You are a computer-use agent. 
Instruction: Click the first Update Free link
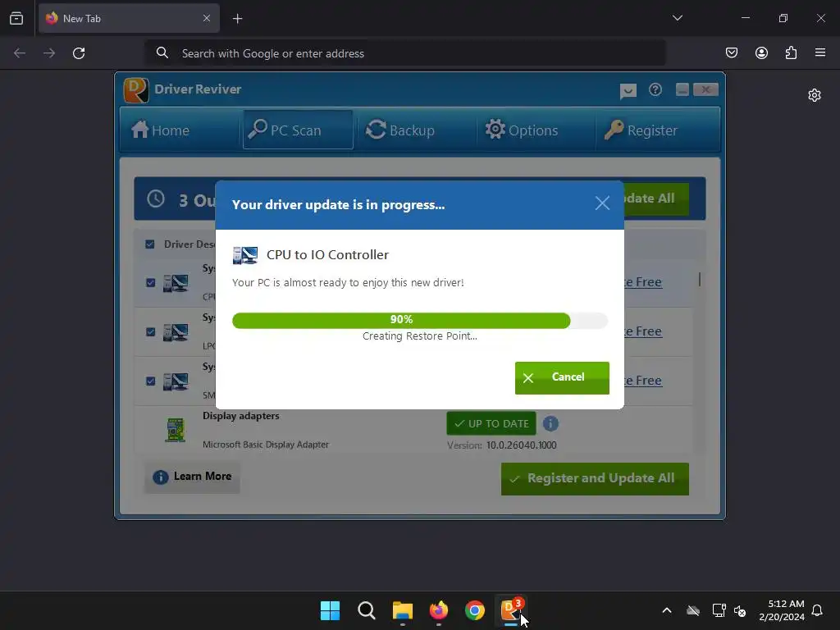(x=643, y=282)
